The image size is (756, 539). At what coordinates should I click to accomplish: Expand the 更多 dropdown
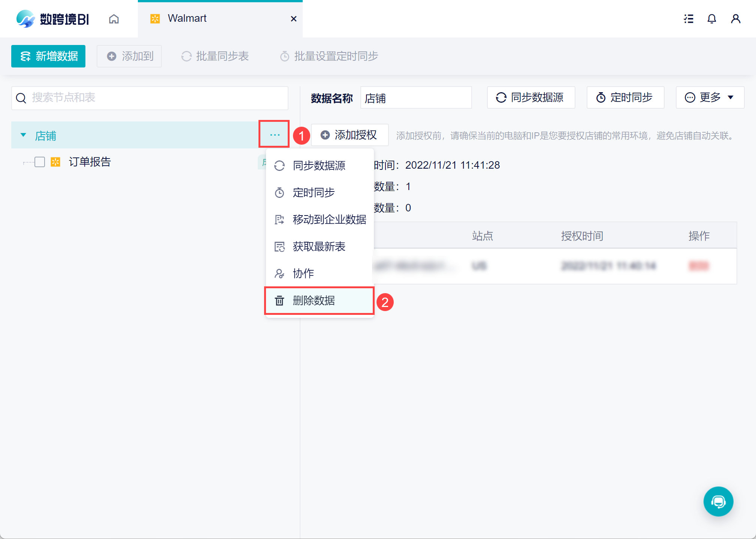click(710, 97)
